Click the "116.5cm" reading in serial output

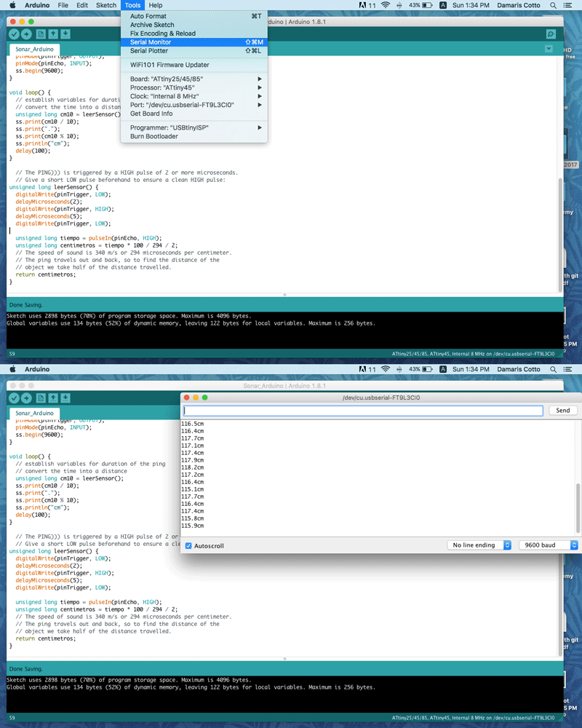coord(193,424)
